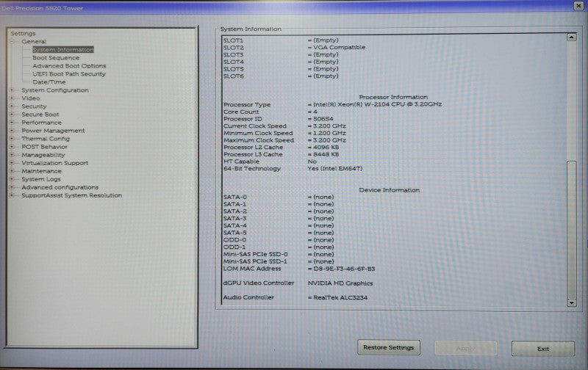Screen dimensions: 588x370
Task: Click the ODD-1 device row
Action: click(x=279, y=247)
